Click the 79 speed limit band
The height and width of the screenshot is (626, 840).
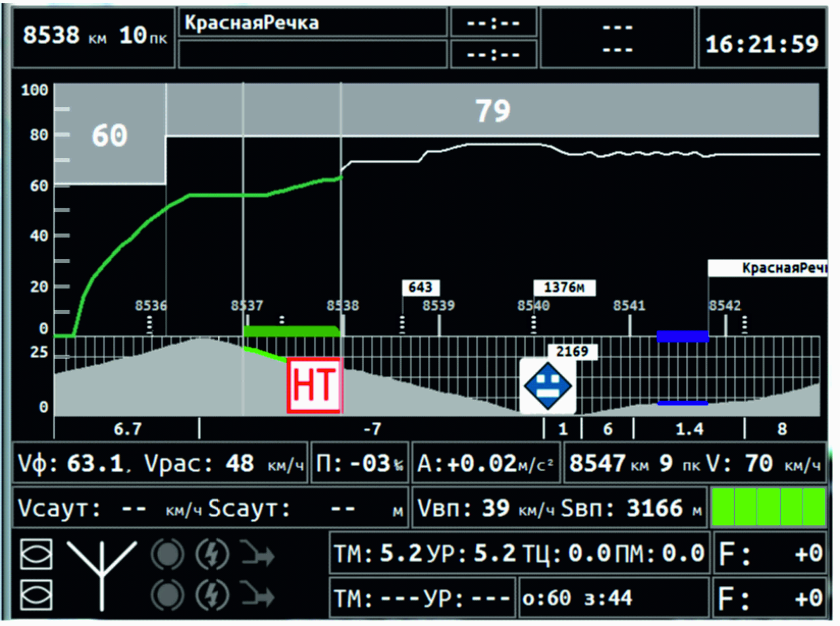(493, 110)
